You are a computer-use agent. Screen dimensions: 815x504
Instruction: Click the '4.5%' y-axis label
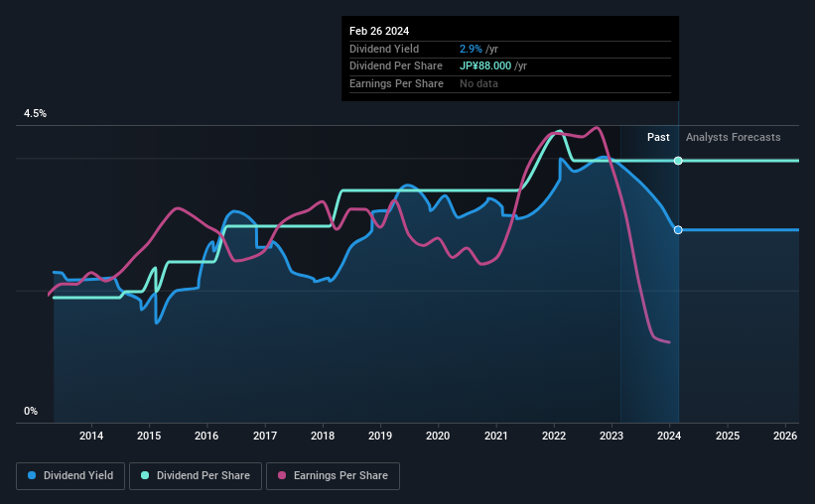[35, 113]
